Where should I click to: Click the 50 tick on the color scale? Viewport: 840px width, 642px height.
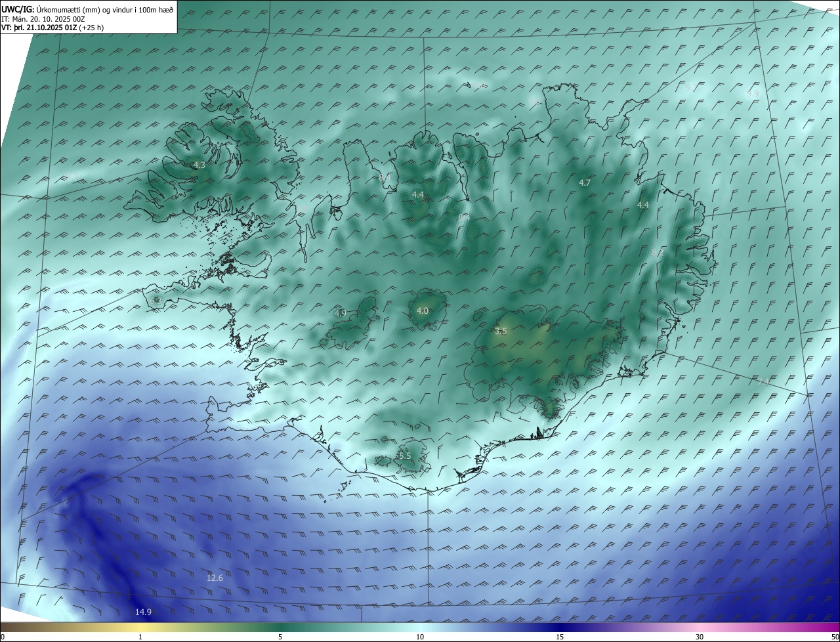point(835,637)
